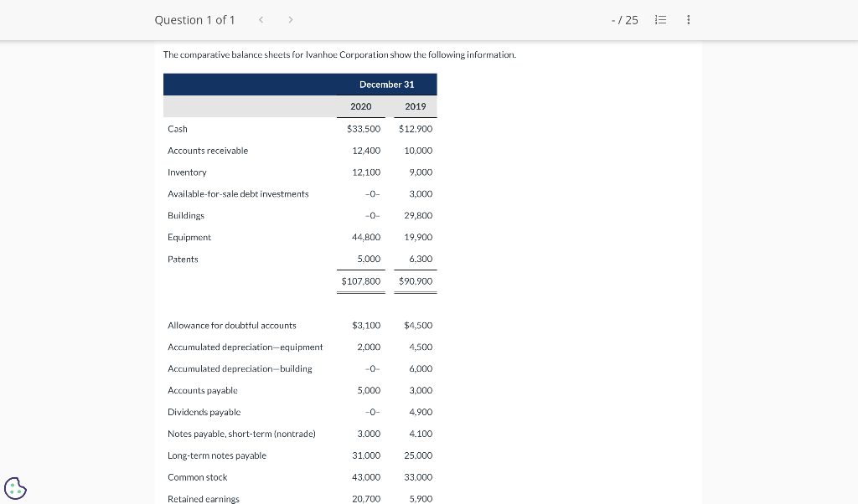Click the Available-for-sale debt investments label

coord(238,193)
